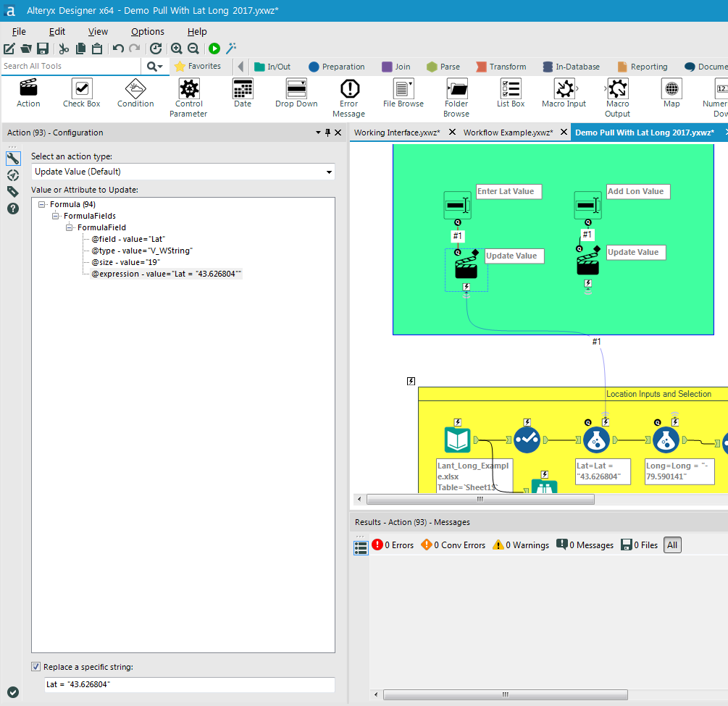Click the All filter button in Results
This screenshot has height=706, width=728.
671,545
